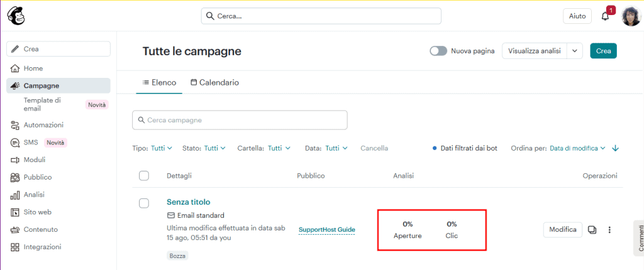Image resolution: width=644 pixels, height=270 pixels.
Task: Click the envelope Email standard icon
Action: pos(170,215)
